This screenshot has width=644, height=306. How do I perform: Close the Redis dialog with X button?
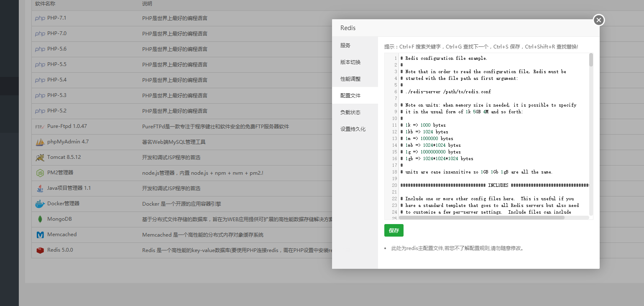[599, 20]
